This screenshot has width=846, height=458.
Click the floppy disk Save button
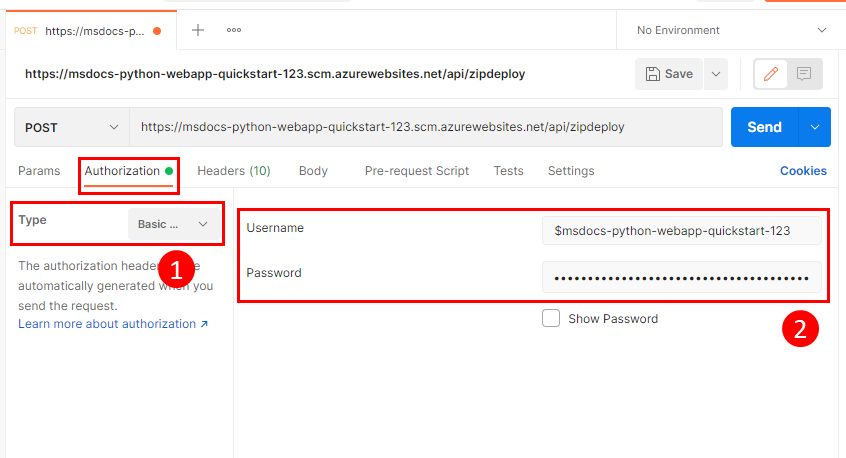[669, 74]
